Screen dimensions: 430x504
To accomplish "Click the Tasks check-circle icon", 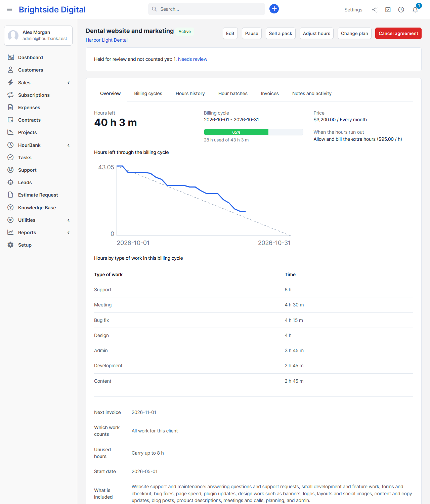I will tap(11, 158).
